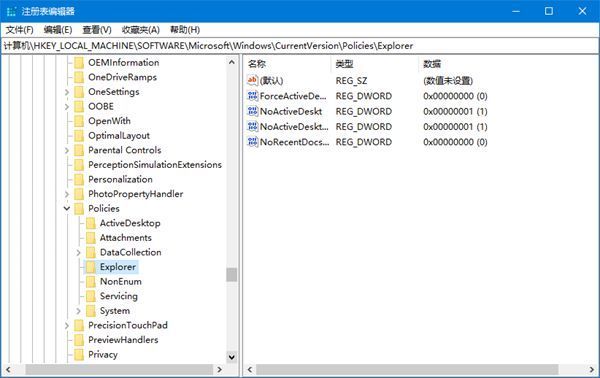Click the registry path address bar

click(x=300, y=46)
